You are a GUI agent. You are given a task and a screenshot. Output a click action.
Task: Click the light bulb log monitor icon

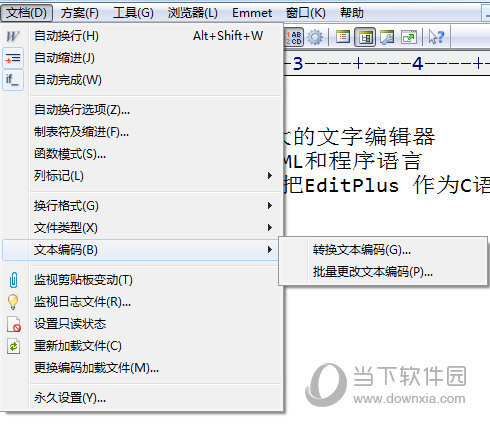point(13,302)
